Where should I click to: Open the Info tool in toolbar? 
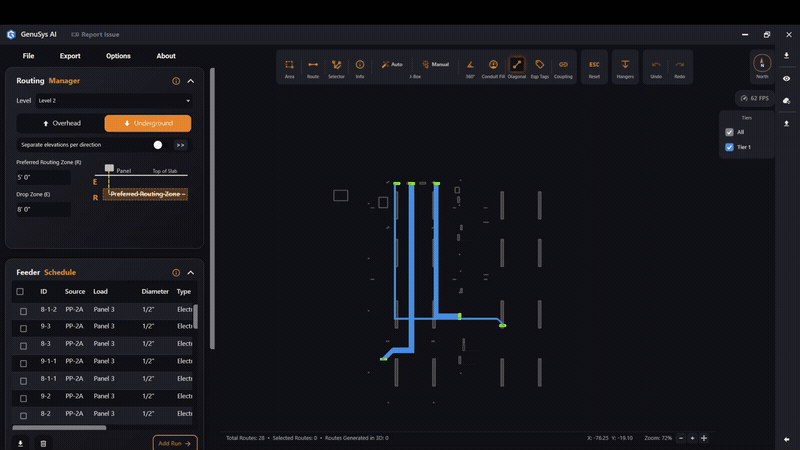(360, 68)
